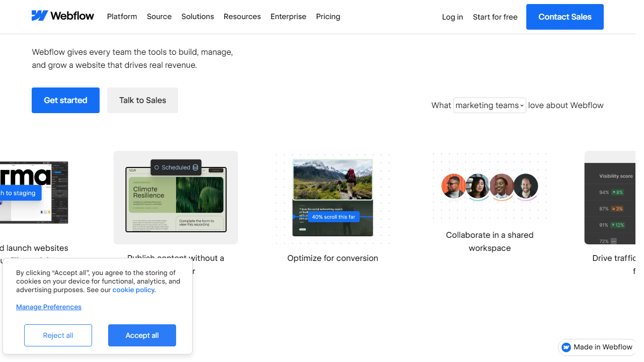The width and height of the screenshot is (644, 362).
Task: Go to the Enterprise page
Action: (x=288, y=17)
